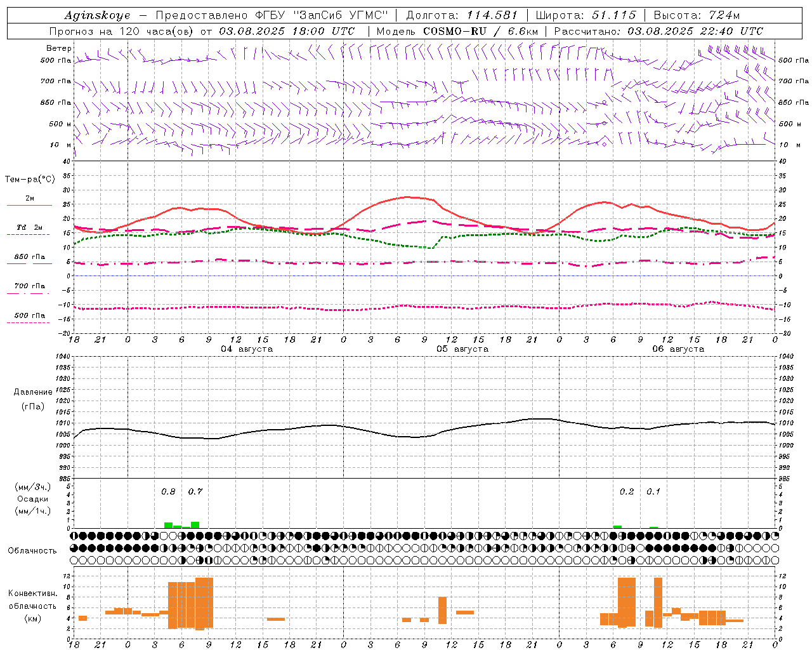The height and width of the screenshot is (650, 812).
Task: Select the 2м temperature legend line sample
Action: [x=29, y=205]
